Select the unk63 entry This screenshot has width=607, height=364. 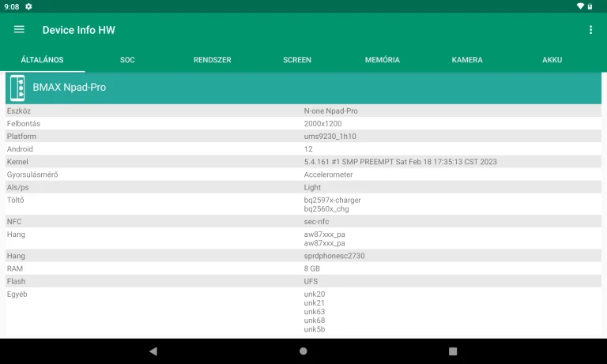[x=315, y=312]
